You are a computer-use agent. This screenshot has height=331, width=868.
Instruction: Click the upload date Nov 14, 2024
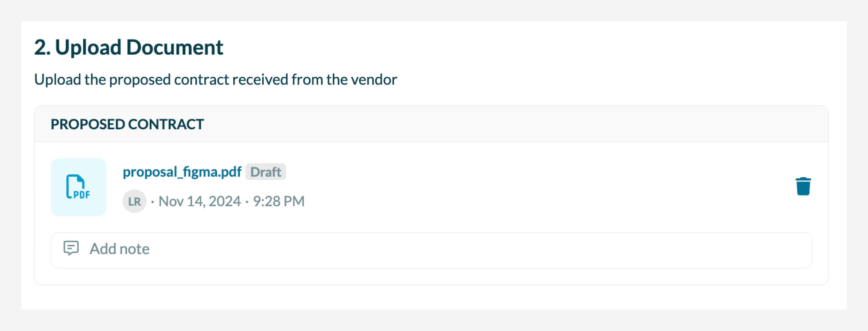coord(199,201)
